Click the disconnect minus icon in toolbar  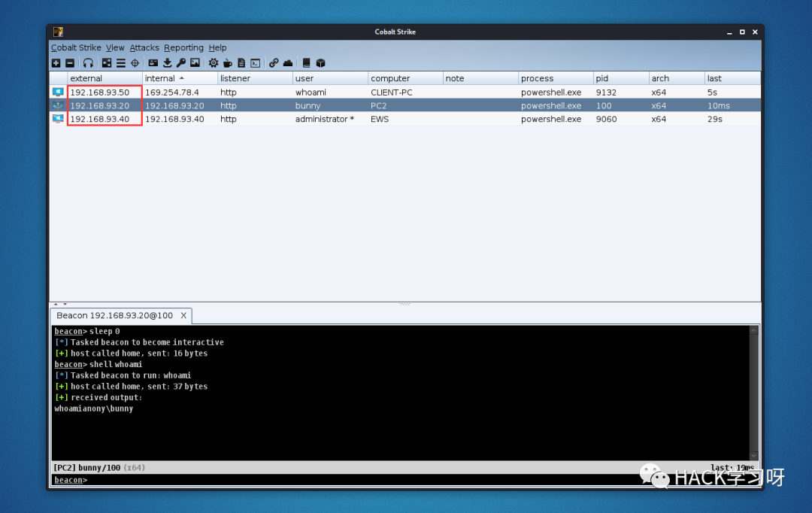70,63
